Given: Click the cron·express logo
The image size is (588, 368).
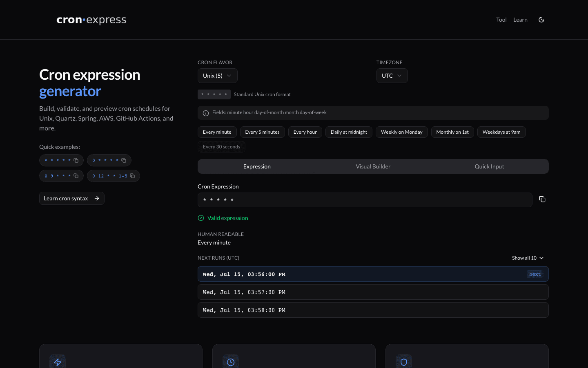Looking at the screenshot, I should coord(91,20).
